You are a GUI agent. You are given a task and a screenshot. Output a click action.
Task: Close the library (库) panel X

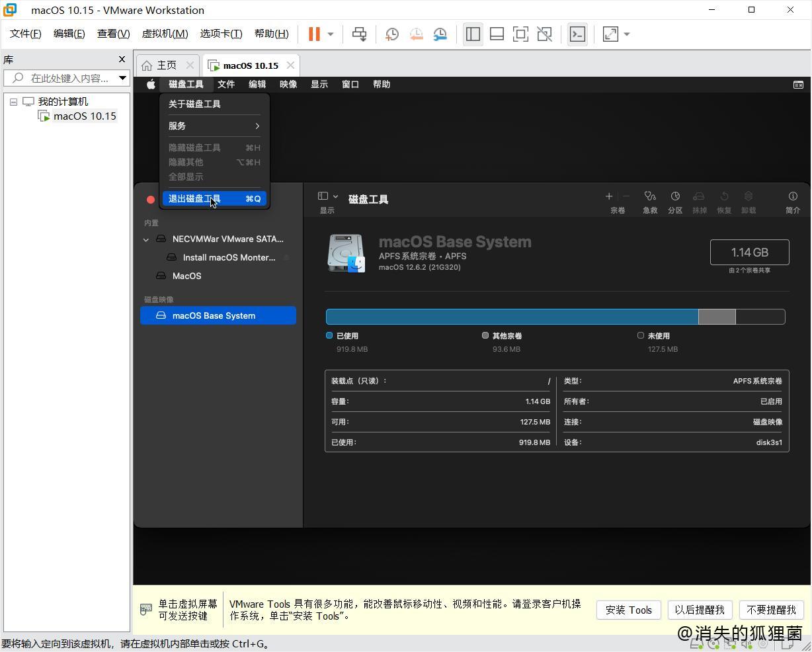tap(122, 60)
